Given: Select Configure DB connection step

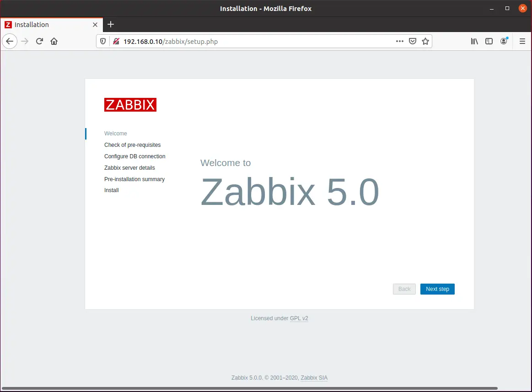Looking at the screenshot, I should point(134,156).
